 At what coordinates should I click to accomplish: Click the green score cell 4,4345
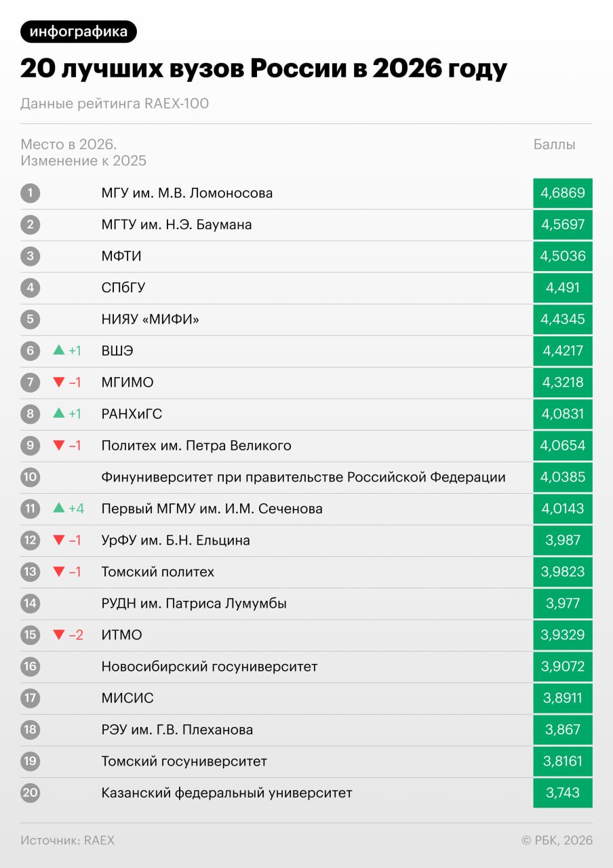[563, 319]
